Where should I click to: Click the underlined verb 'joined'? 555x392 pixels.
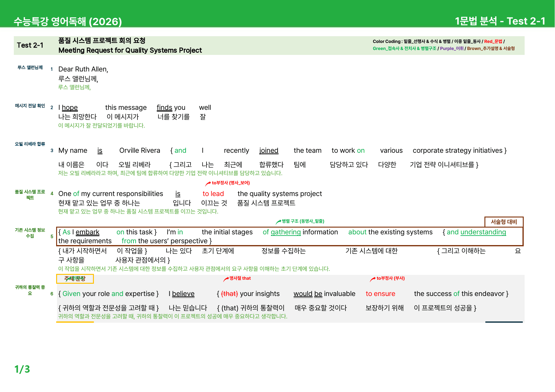click(269, 151)
